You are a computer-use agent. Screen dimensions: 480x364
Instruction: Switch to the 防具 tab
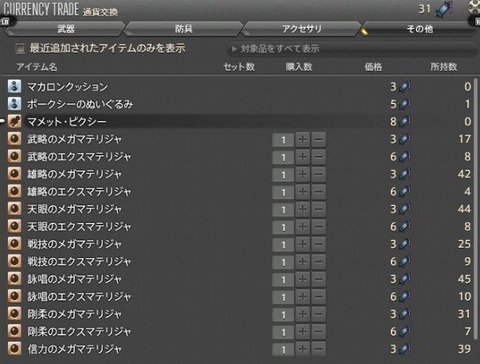pyautogui.click(x=184, y=29)
